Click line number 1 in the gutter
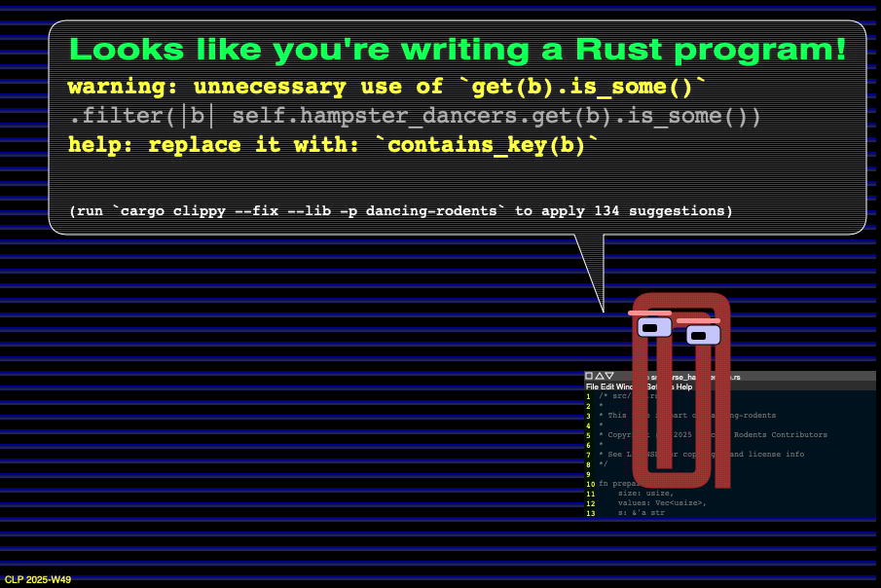The image size is (881, 588). click(588, 396)
